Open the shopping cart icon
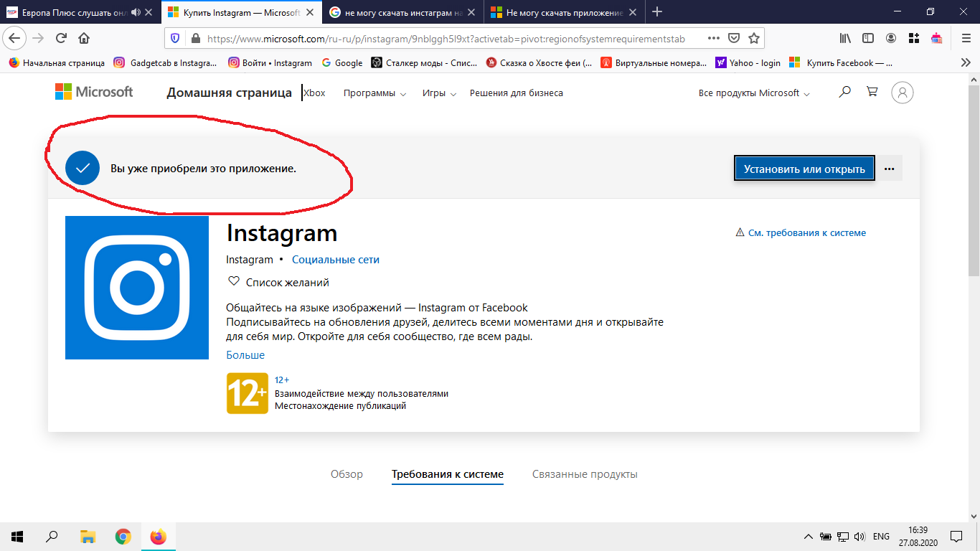 [x=872, y=92]
